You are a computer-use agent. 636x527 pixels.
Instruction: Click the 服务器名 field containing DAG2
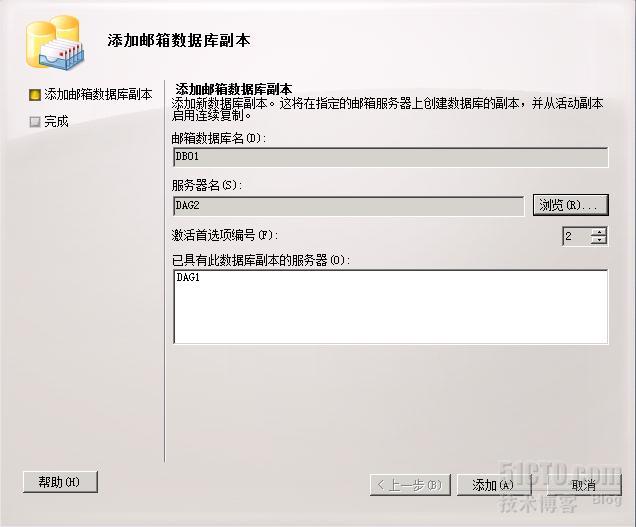pyautogui.click(x=348, y=206)
